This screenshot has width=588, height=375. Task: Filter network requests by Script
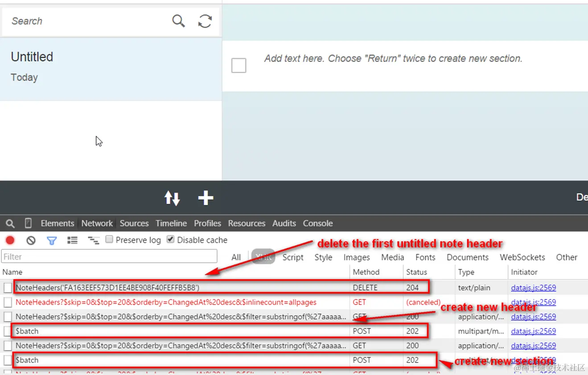pos(293,257)
